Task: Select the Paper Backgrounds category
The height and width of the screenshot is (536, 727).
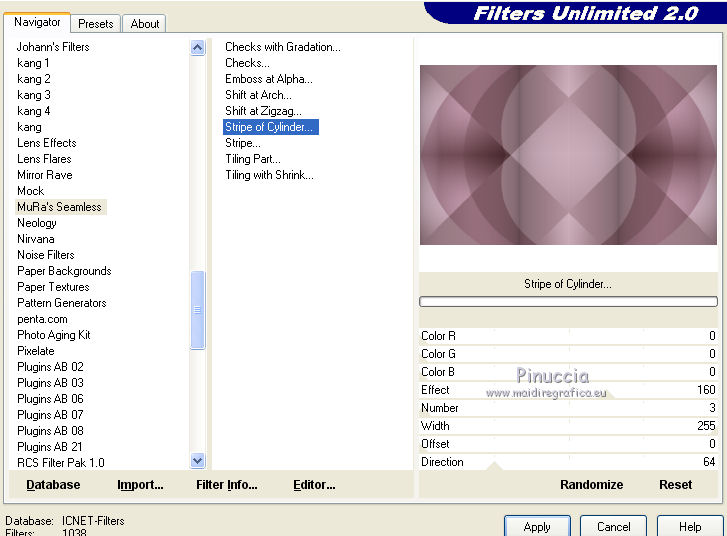Action: [x=64, y=271]
